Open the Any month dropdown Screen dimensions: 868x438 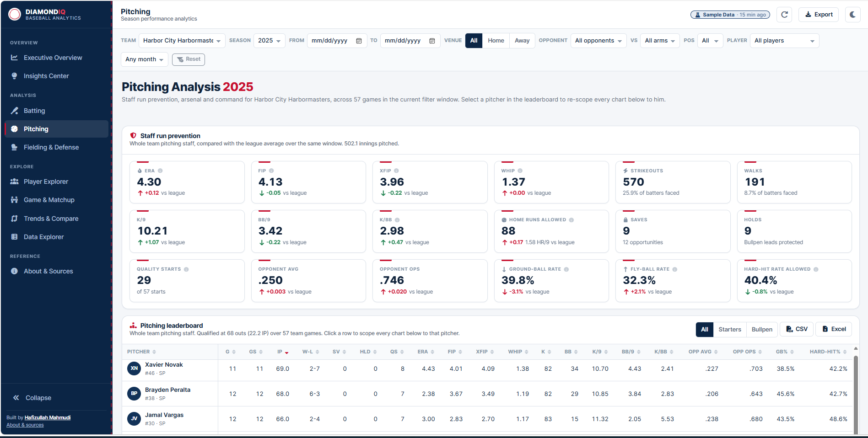click(x=144, y=59)
